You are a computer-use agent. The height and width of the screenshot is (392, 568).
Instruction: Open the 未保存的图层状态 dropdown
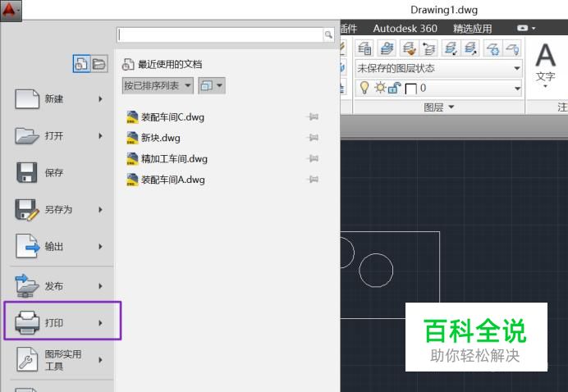438,68
